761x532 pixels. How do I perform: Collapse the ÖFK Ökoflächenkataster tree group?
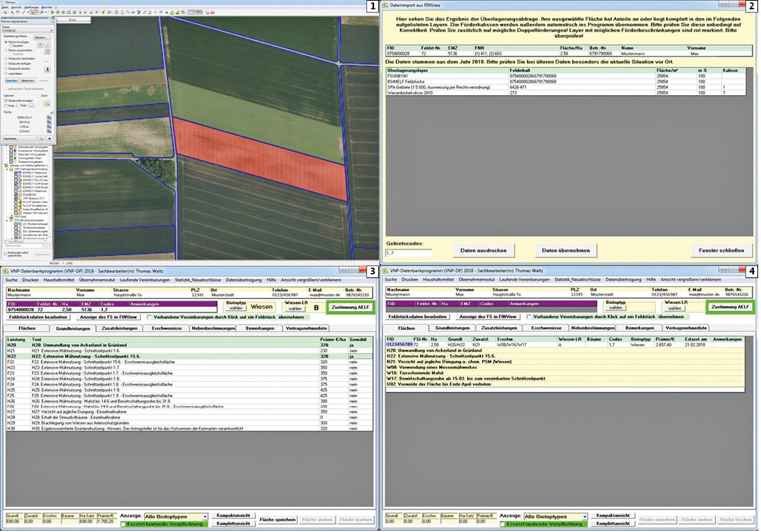click(7, 220)
